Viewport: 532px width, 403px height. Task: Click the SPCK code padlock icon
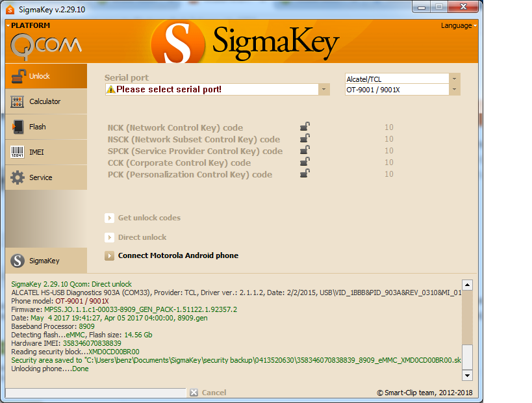coord(305,149)
